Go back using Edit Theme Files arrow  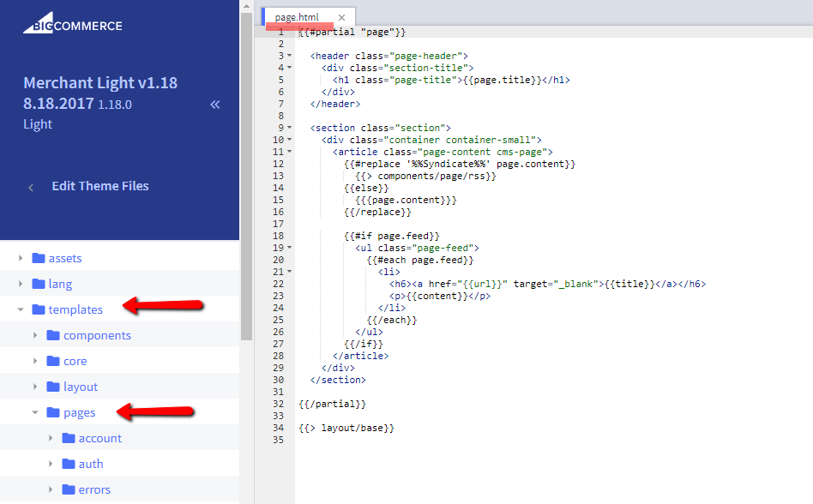click(31, 187)
